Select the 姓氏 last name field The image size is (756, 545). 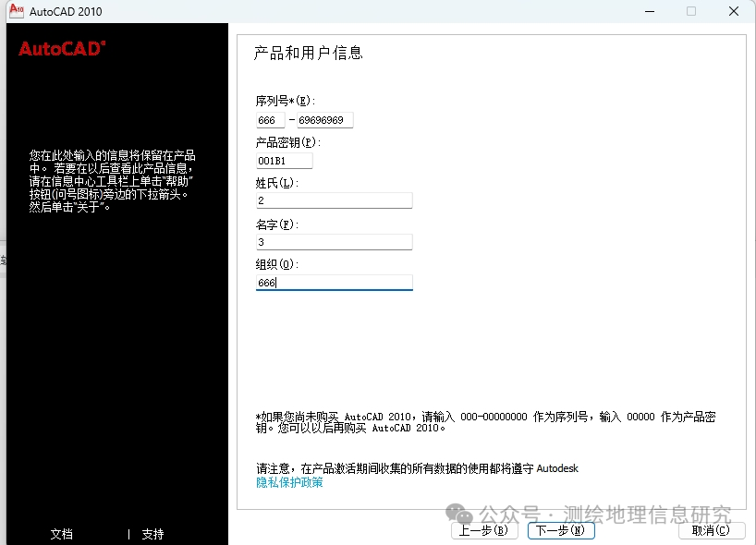coord(333,200)
